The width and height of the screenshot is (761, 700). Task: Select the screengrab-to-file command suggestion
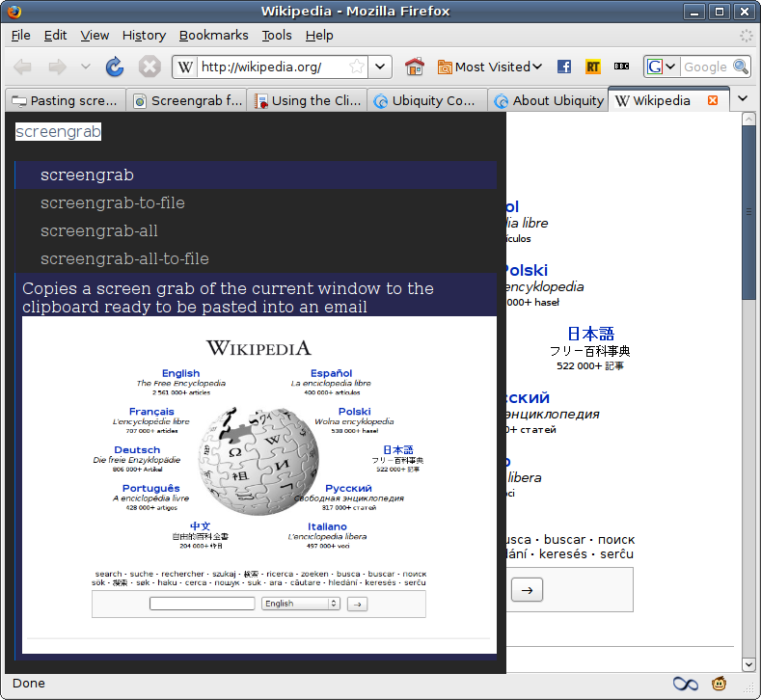[112, 203]
